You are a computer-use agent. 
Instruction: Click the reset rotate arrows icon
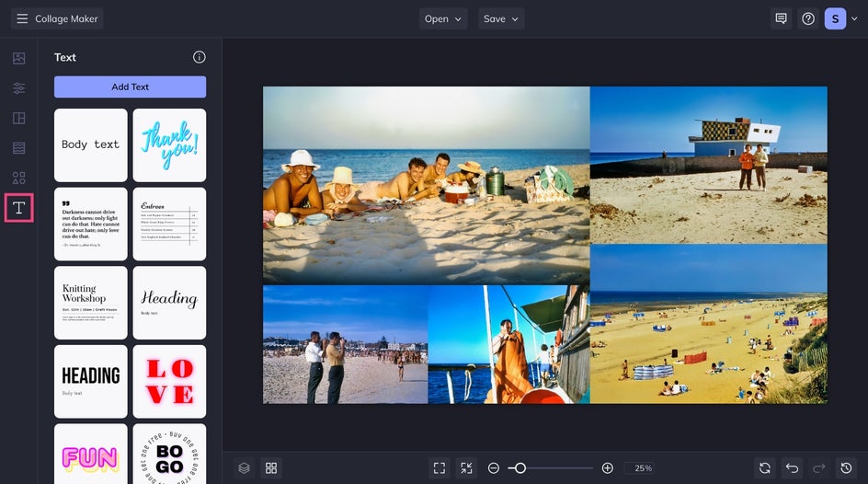[x=765, y=468]
